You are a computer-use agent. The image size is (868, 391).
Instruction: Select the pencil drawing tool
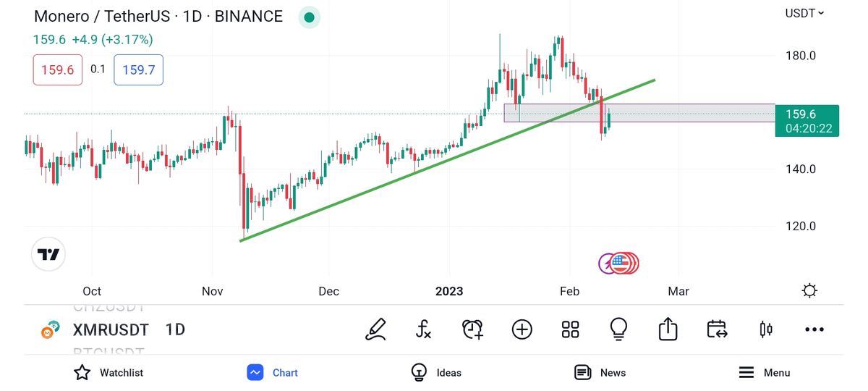click(x=375, y=329)
